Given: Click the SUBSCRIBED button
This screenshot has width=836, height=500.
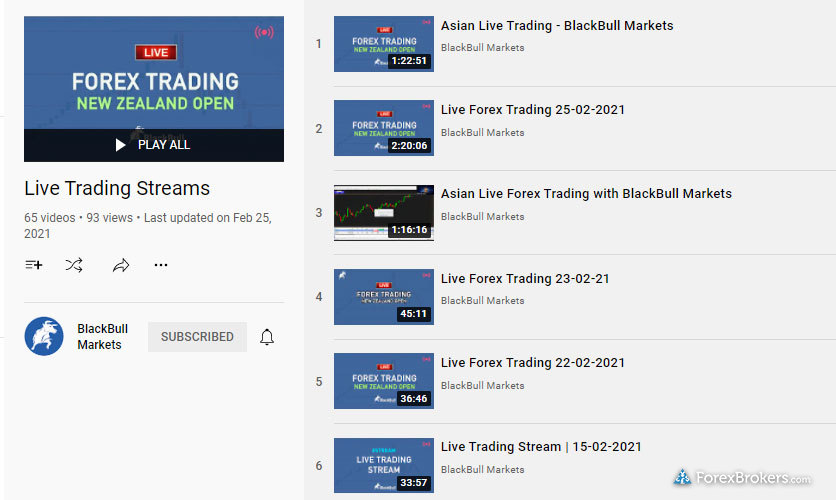Looking at the screenshot, I should (197, 337).
